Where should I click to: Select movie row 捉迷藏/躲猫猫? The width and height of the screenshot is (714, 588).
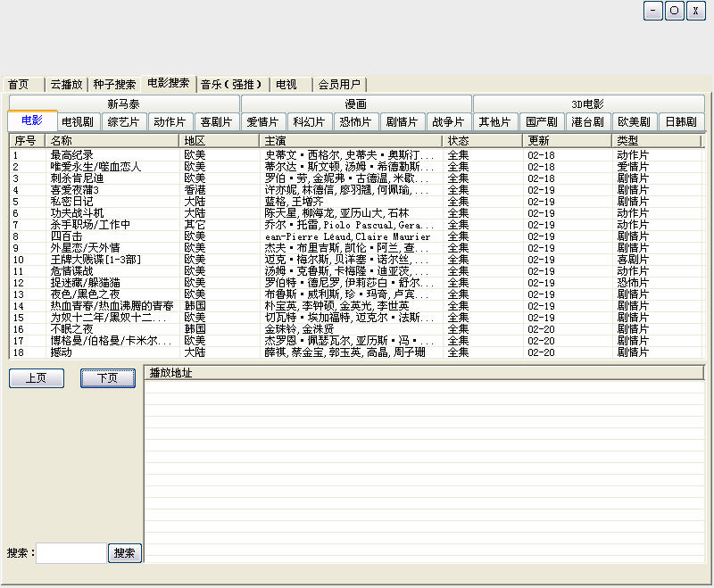[x=356, y=283]
